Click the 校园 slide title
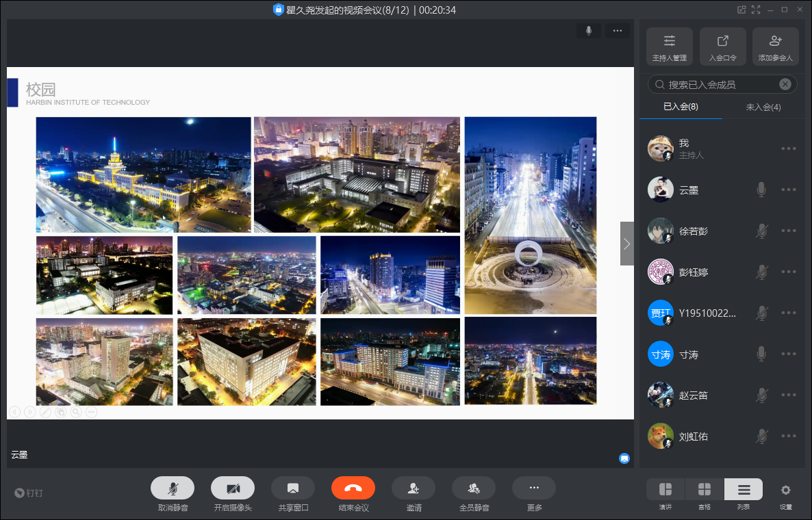 click(x=41, y=90)
